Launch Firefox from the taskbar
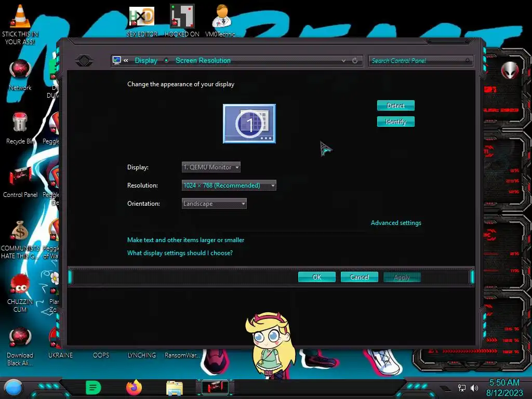This screenshot has width=532, height=399. pyautogui.click(x=134, y=388)
